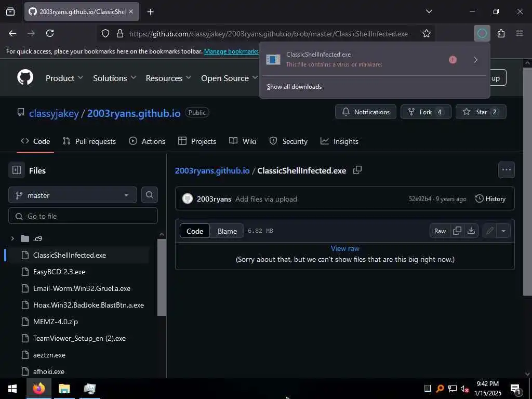
Task: Open 2003ryans.github.io repository title link
Action: 134,113
